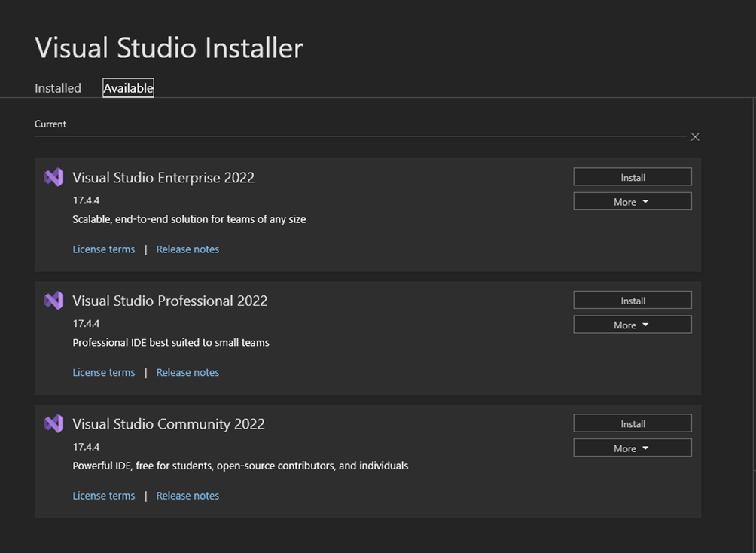Click the 'Visual Studio Community 2022' title
This screenshot has height=553, width=756.
(x=168, y=424)
